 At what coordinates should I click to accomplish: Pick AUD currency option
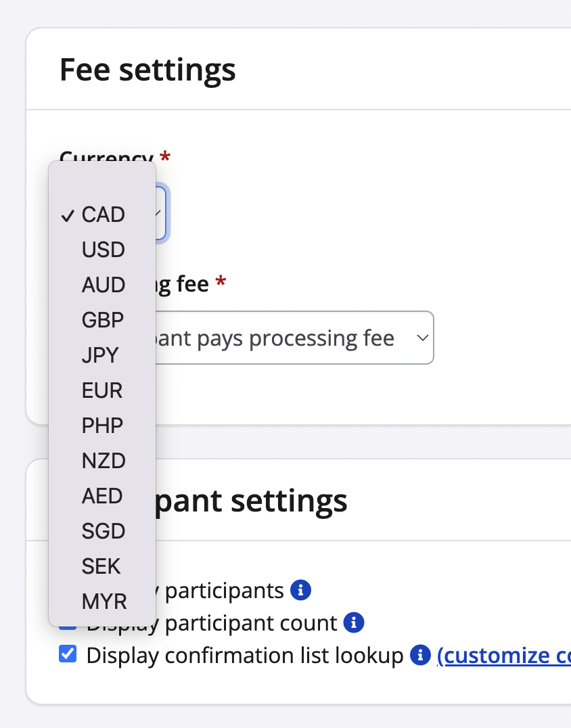tap(103, 285)
